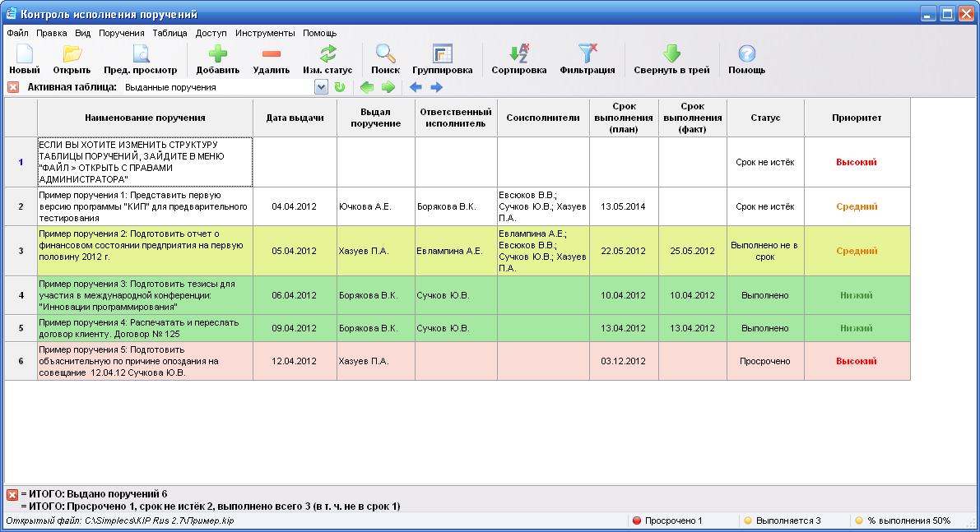The width and height of the screenshot is (980, 532).
Task: Open Помощь help toolbar icon
Action: (x=747, y=59)
